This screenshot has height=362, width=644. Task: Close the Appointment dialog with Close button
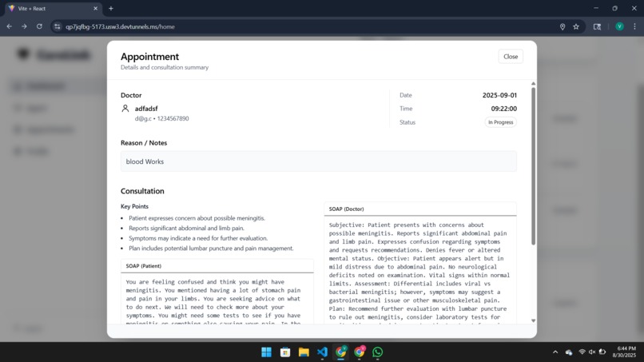click(x=511, y=57)
